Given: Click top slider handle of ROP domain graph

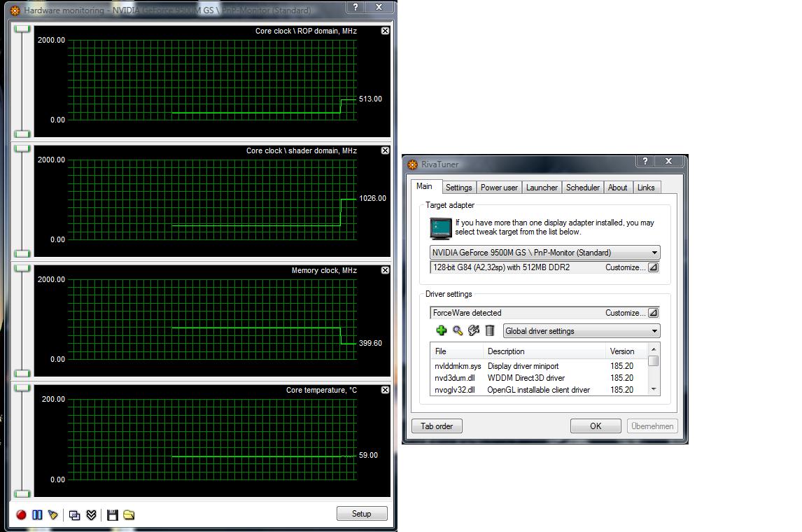Looking at the screenshot, I should point(22,29).
